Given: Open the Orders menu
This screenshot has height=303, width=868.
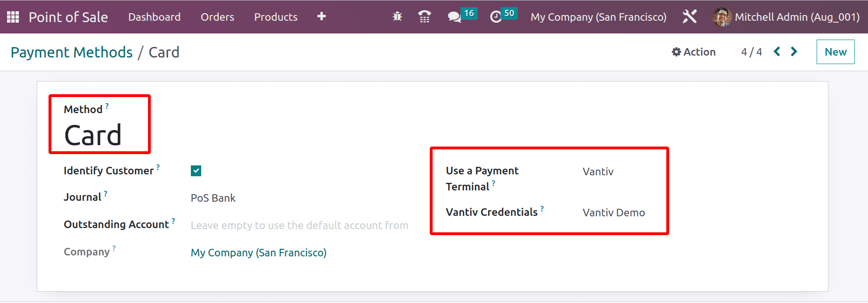Looking at the screenshot, I should pos(217,17).
